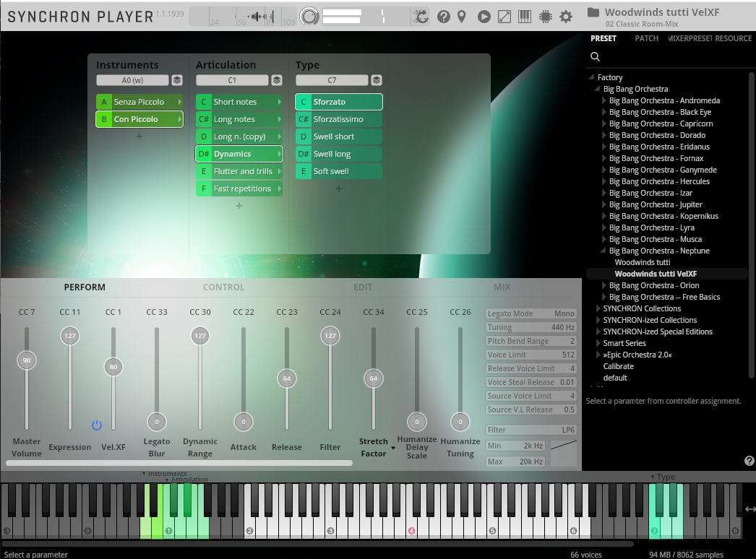756x559 pixels.
Task: Open Stretch Factor dropdown arrow
Action: point(393,448)
